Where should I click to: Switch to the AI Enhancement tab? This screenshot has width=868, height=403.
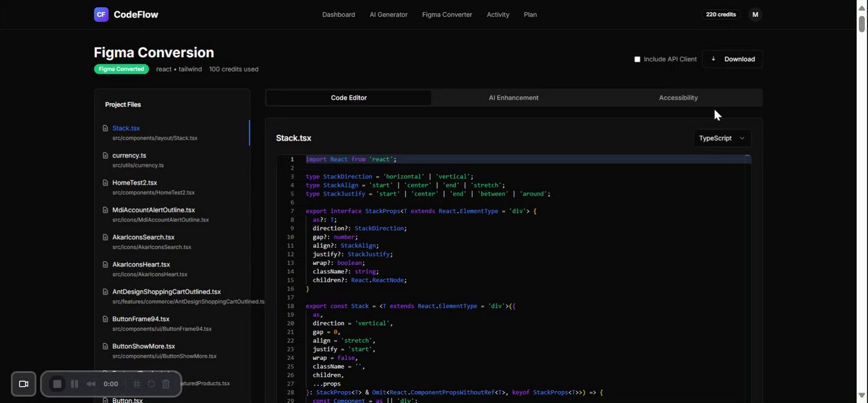pyautogui.click(x=513, y=98)
